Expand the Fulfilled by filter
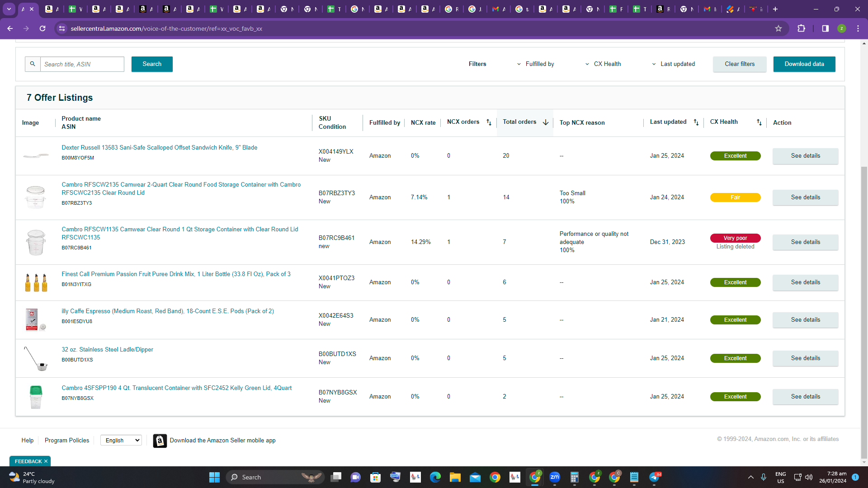This screenshot has height=488, width=868. pos(536,64)
